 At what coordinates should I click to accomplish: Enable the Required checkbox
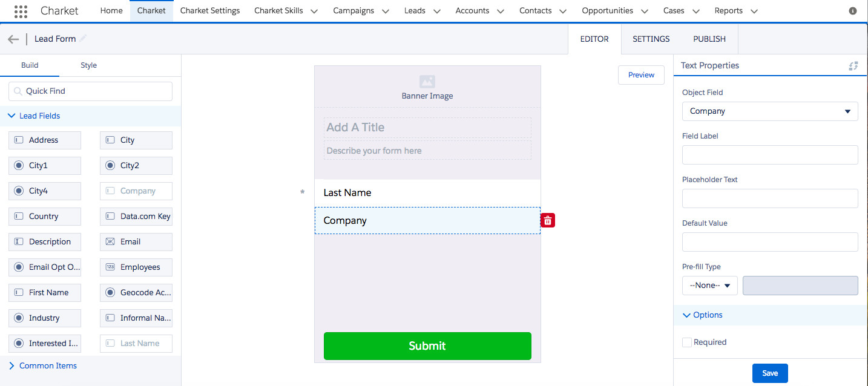point(687,342)
